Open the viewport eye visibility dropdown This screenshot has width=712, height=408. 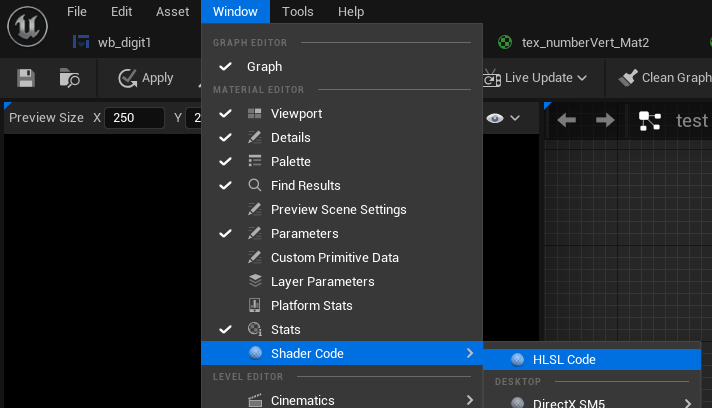coord(503,119)
